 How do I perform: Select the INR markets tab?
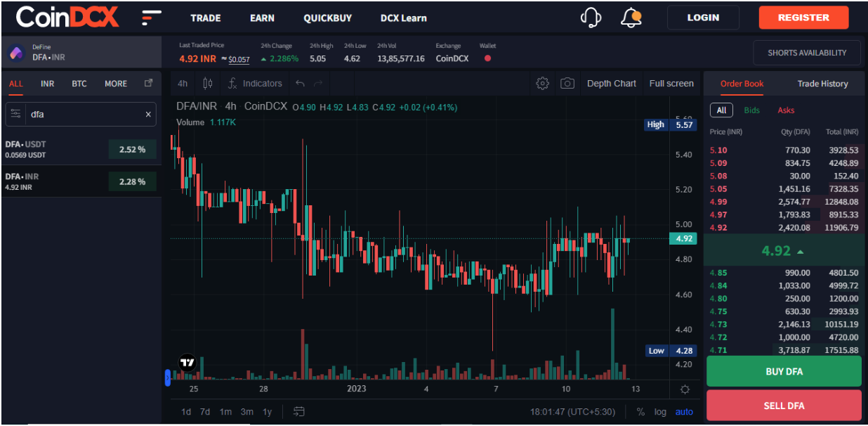point(47,84)
